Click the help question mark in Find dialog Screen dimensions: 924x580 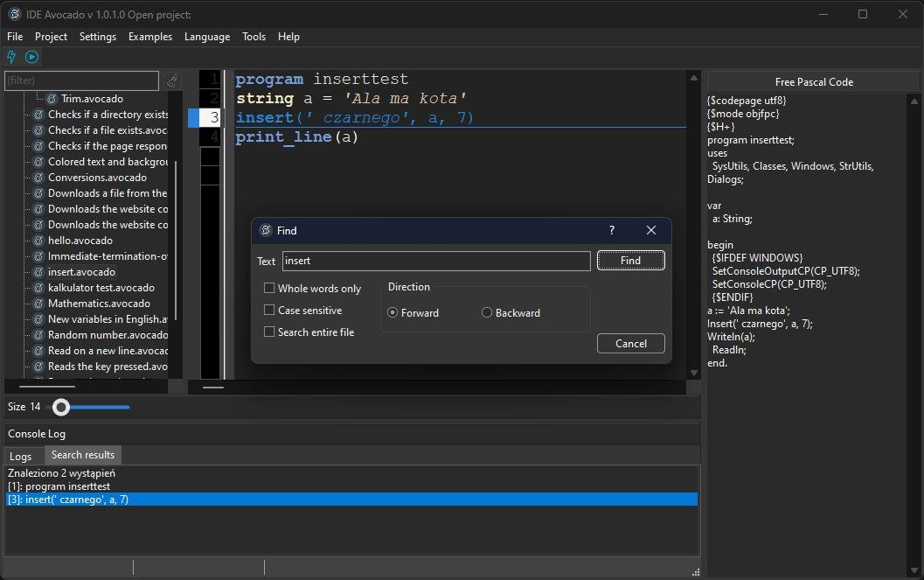coord(611,230)
